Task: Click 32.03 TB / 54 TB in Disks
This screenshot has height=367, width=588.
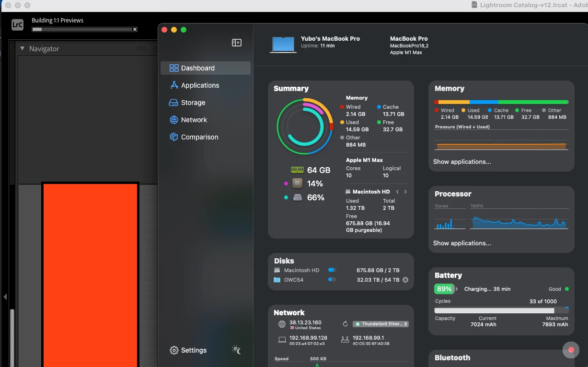Action: pos(378,280)
